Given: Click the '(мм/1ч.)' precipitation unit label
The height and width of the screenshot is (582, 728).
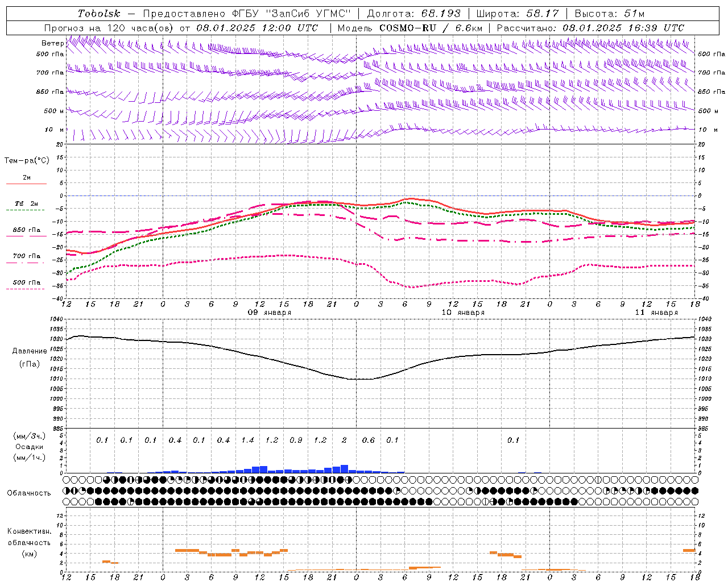Looking at the screenshot, I should pos(29,458).
